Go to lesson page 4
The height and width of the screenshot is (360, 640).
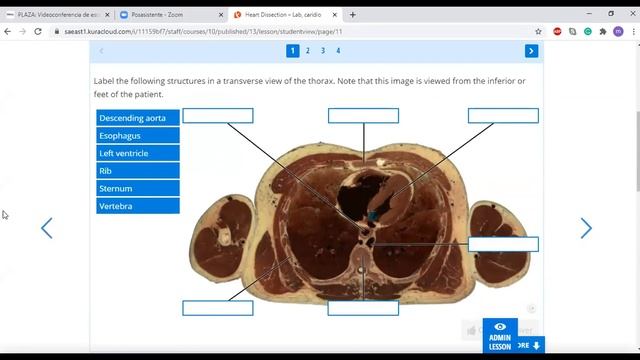338,51
